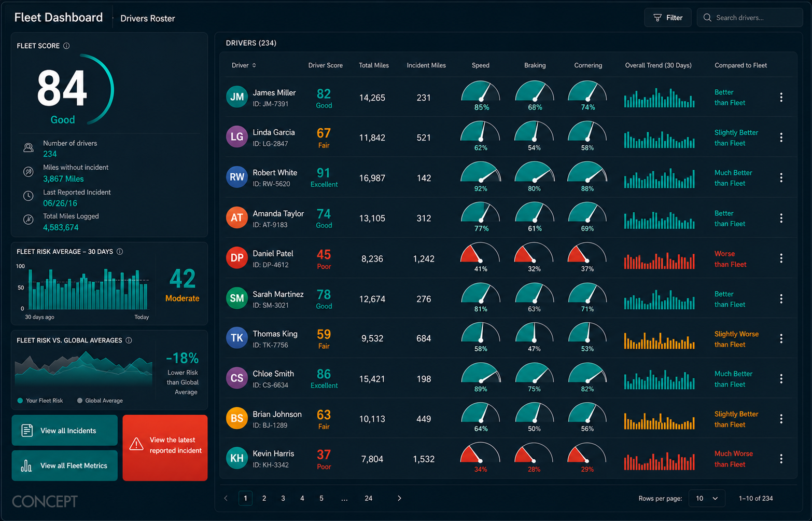Open the Rows per page dropdown
Screen dimensions: 812x521
coord(707,498)
